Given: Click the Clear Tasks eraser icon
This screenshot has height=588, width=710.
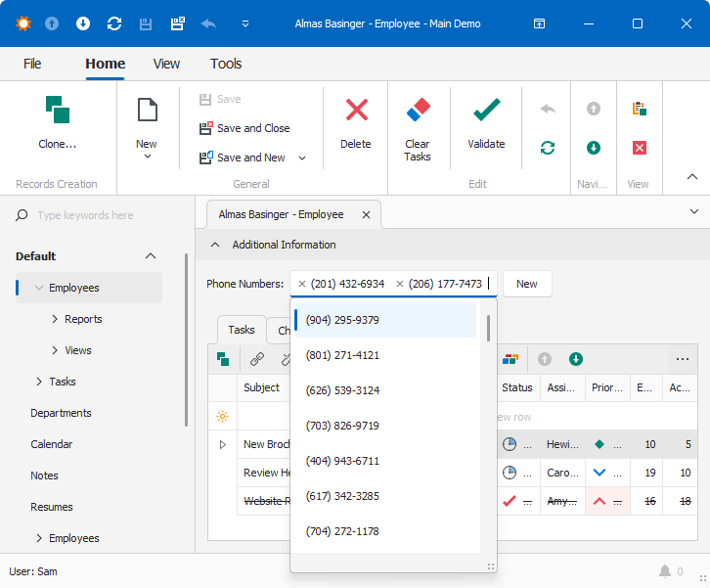Looking at the screenshot, I should coord(418,110).
